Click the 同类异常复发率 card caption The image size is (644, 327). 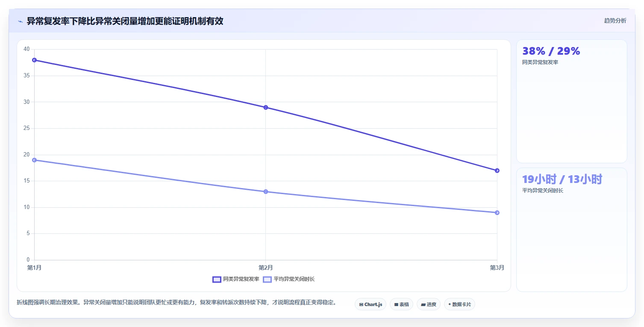pyautogui.click(x=540, y=62)
